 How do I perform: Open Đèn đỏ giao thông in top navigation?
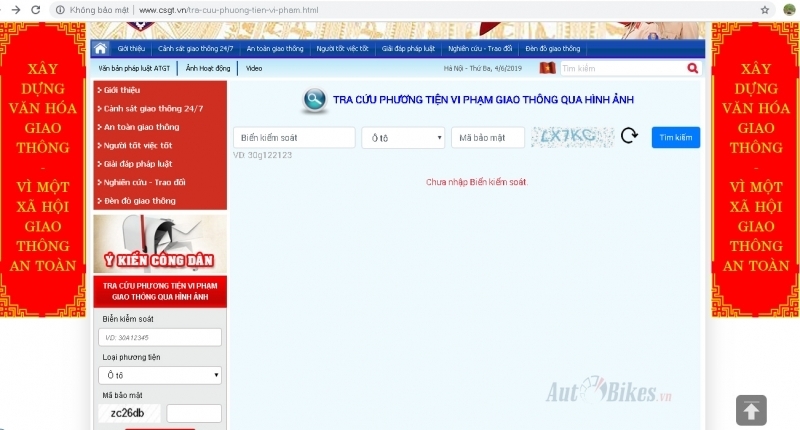click(553, 48)
